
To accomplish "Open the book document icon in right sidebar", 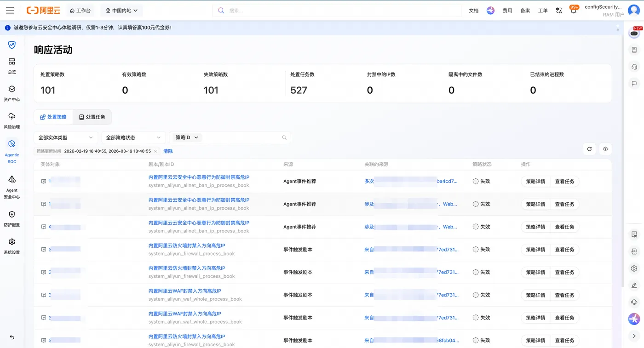I will pyautogui.click(x=634, y=50).
